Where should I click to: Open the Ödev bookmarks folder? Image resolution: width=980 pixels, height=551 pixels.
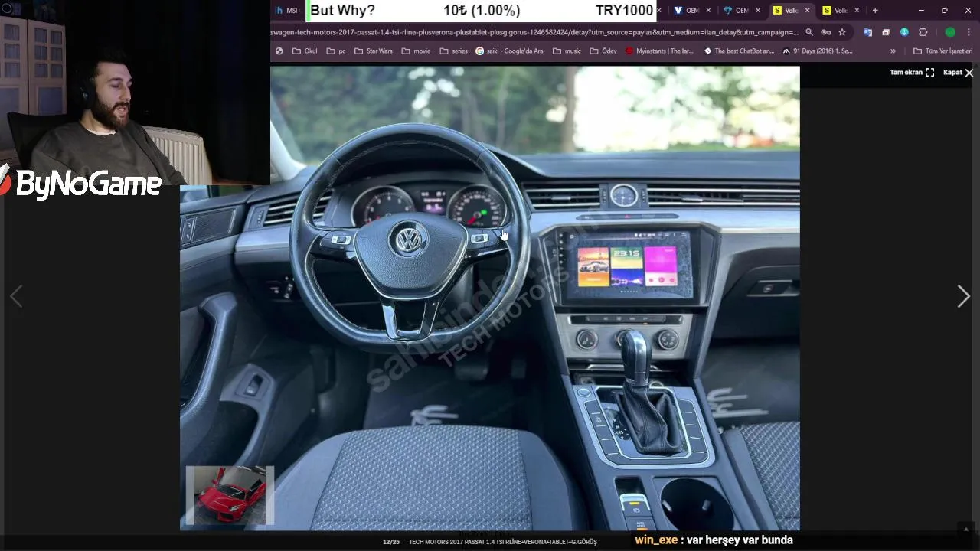[603, 51]
